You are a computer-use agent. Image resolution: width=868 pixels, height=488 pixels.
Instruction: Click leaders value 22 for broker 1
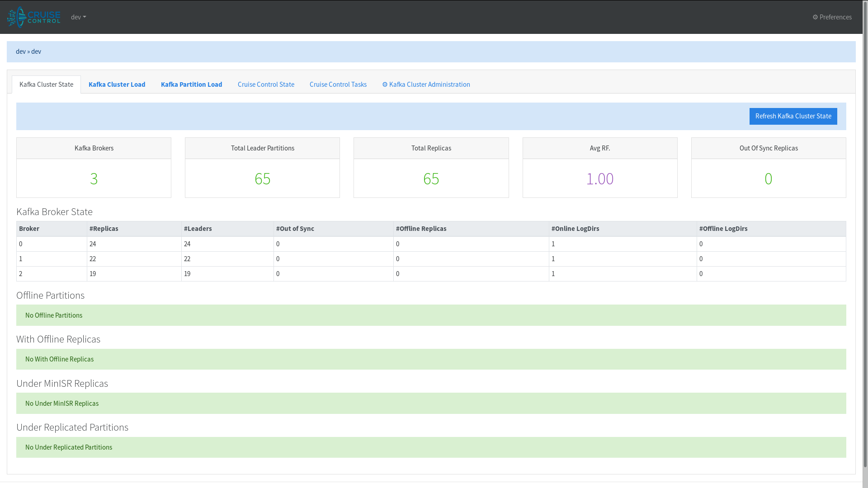pos(187,259)
